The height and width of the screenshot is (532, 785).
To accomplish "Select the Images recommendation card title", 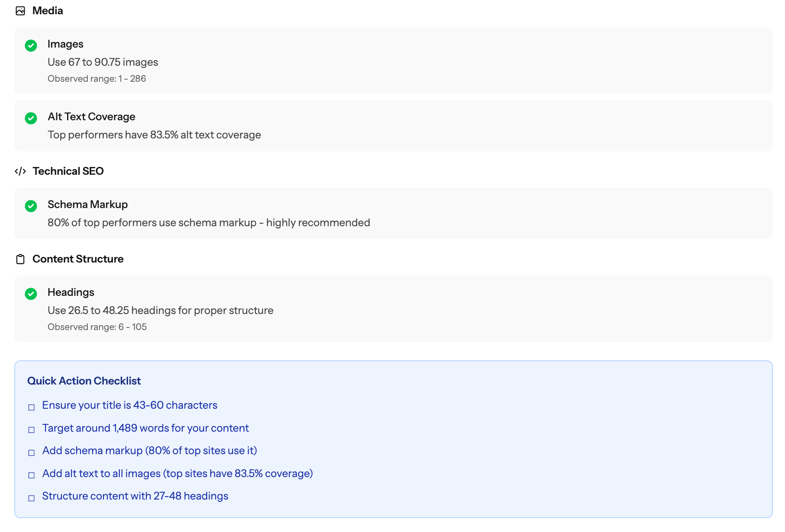I will tap(65, 44).
